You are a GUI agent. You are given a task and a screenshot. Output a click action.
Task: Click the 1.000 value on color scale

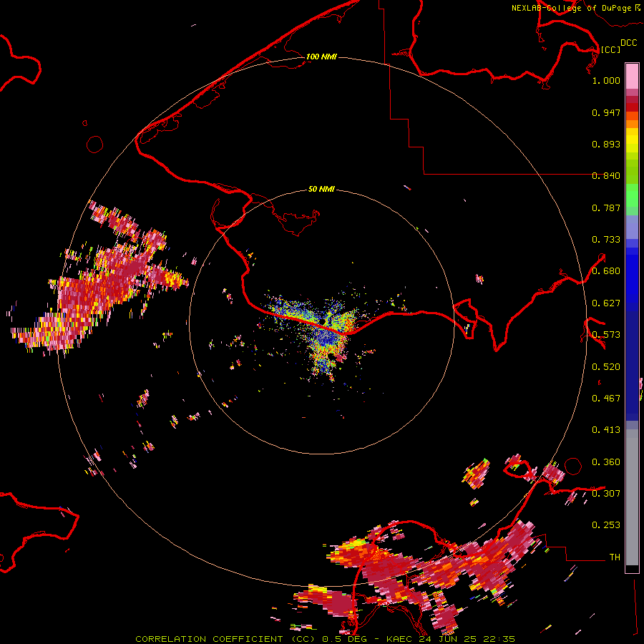point(606,80)
